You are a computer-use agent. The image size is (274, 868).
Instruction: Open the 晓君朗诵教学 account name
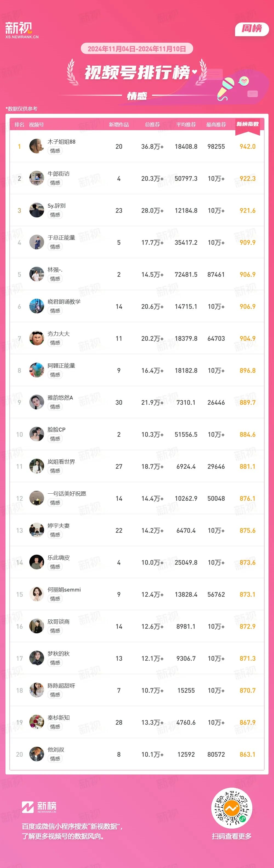64,302
